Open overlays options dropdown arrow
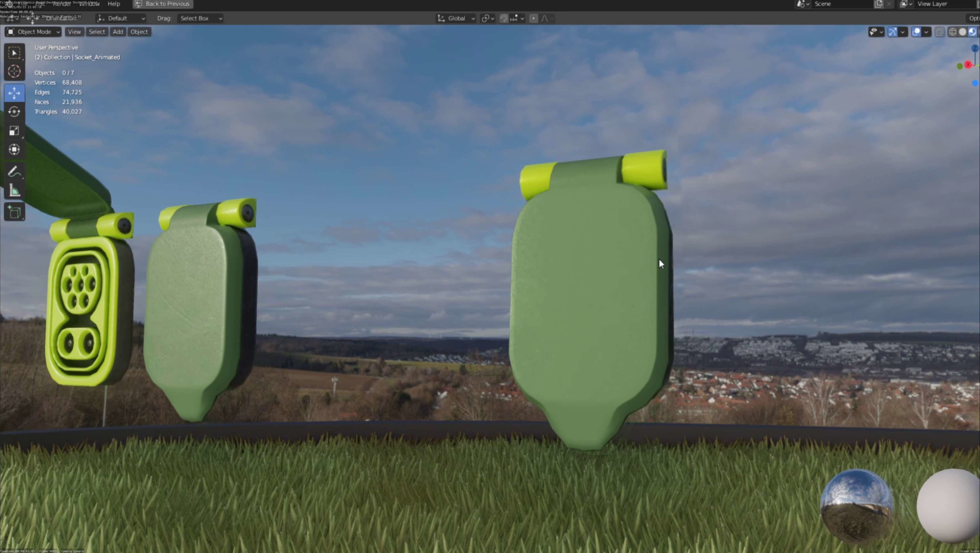 926,32
